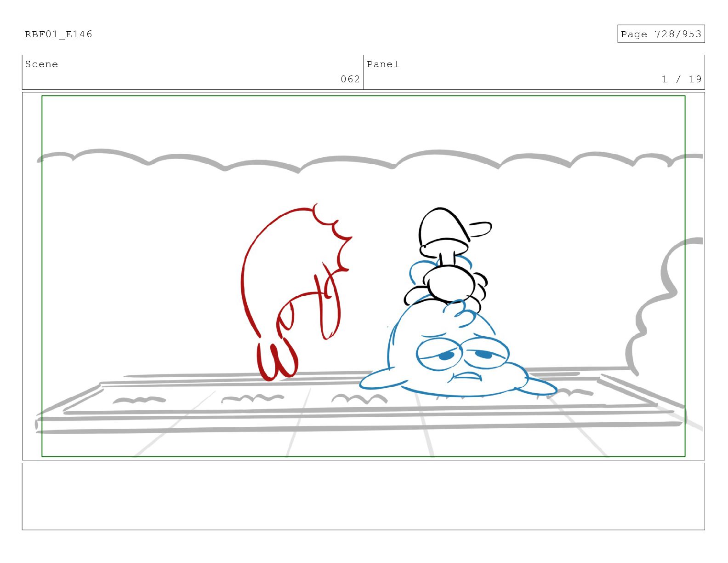
Task: Click panel count 1 / 19
Action: click(x=682, y=79)
